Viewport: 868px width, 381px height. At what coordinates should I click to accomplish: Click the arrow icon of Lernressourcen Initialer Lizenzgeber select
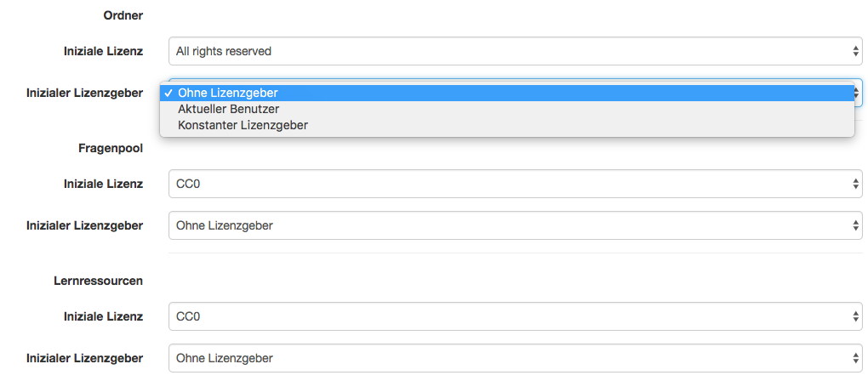click(856, 358)
